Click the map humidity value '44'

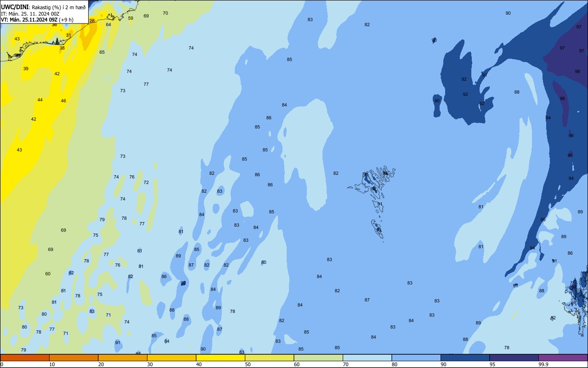coord(40,100)
